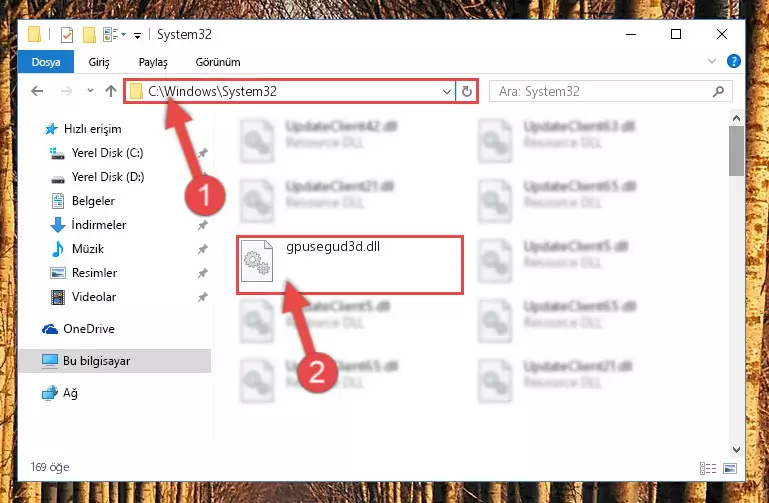Go up one folder level arrow

pyautogui.click(x=111, y=91)
